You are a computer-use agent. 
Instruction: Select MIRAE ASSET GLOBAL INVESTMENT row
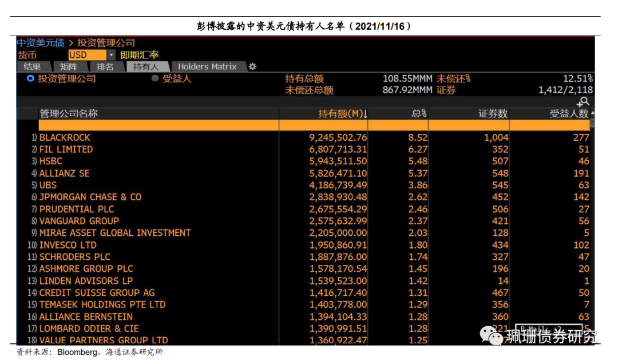[x=303, y=233]
